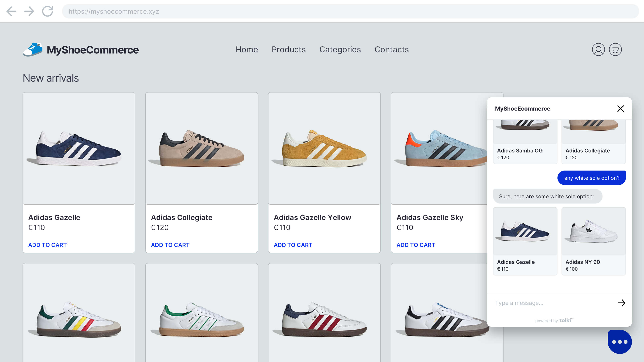This screenshot has height=362, width=644.
Task: Open the Categories menu item
Action: pos(340,49)
